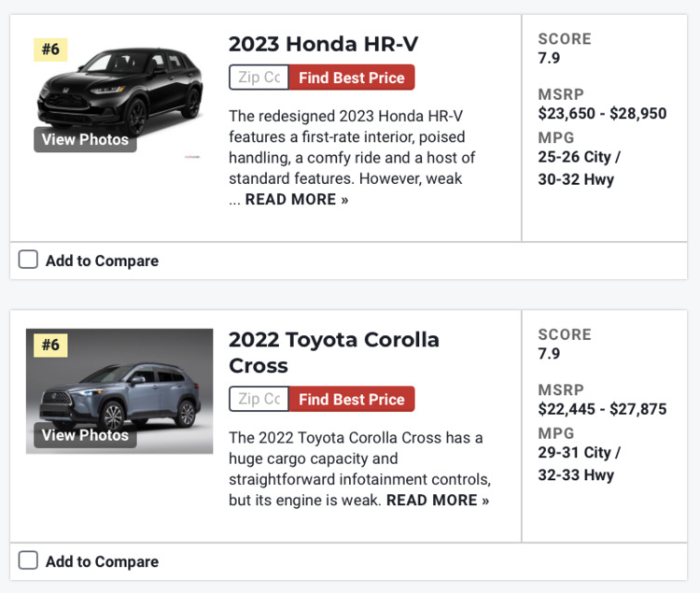Click the Honda HR-V score 7.9
Screen dimensions: 700x593
[x=549, y=58]
